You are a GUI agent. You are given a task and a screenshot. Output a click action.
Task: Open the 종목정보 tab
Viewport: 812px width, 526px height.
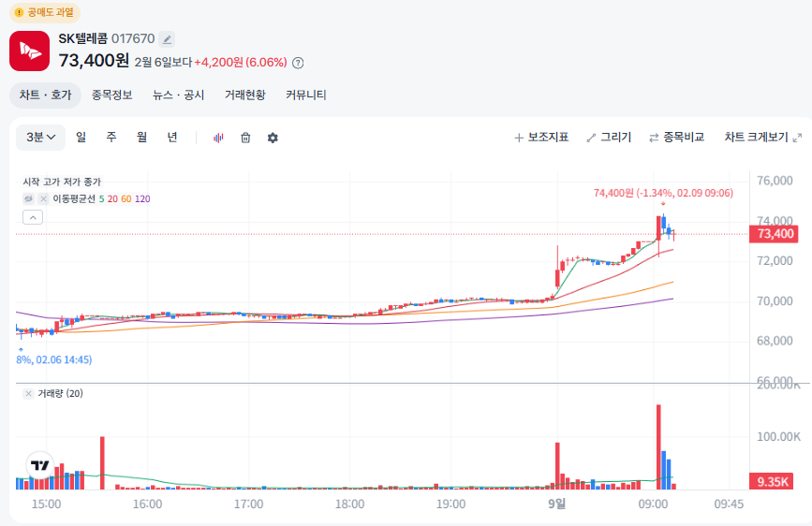coord(111,95)
